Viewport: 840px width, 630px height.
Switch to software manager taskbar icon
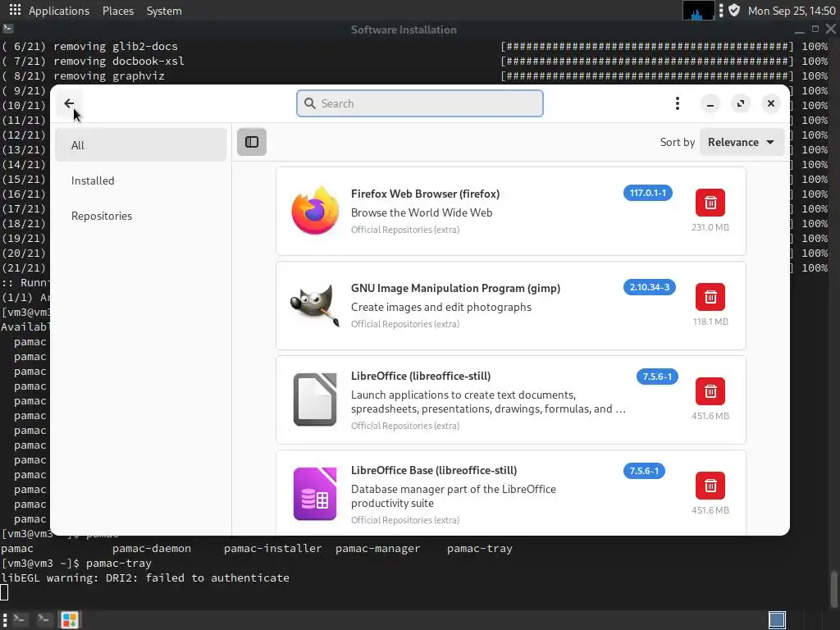(x=69, y=620)
